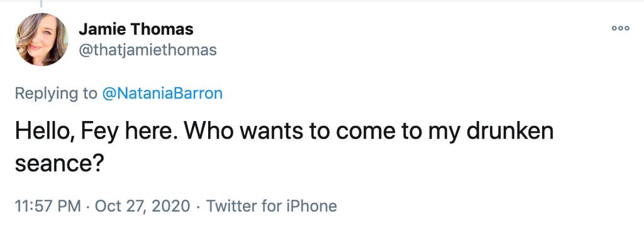Click the 'Replying to' label text
Viewport: 644px width, 230px height.
tap(56, 94)
